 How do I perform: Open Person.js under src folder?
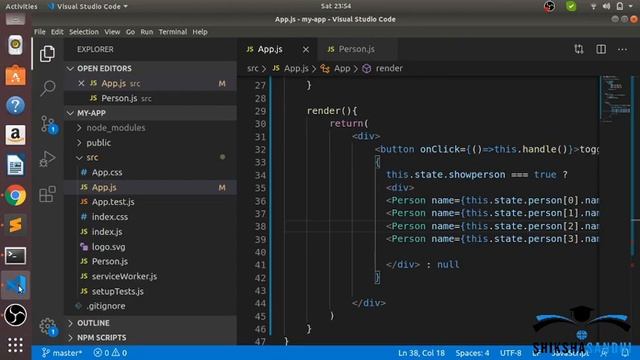click(x=150, y=261)
